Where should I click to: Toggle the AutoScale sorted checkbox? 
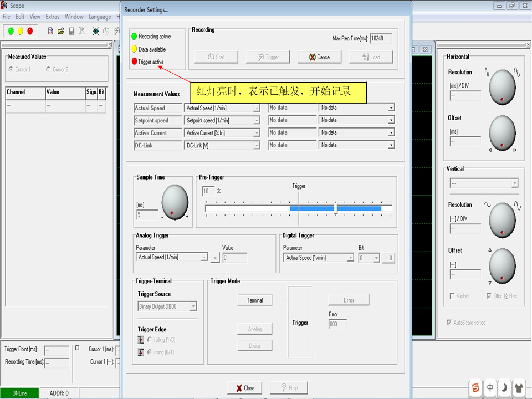point(449,323)
